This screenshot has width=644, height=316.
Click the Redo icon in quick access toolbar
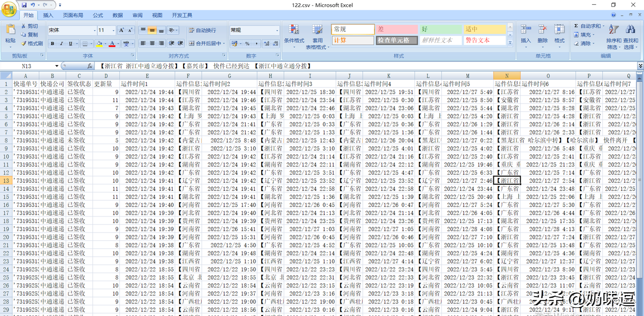click(x=45, y=4)
